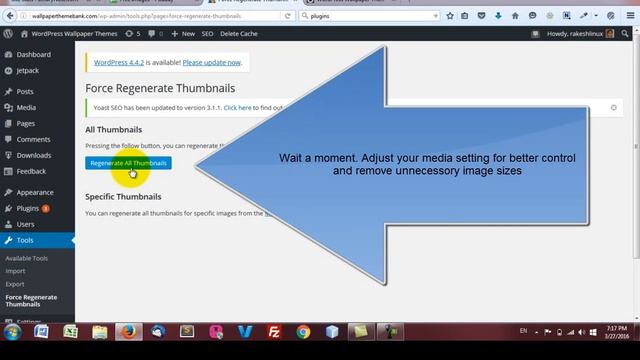Open the Import submenu item
This screenshot has width=640, height=360.
[x=15, y=271]
